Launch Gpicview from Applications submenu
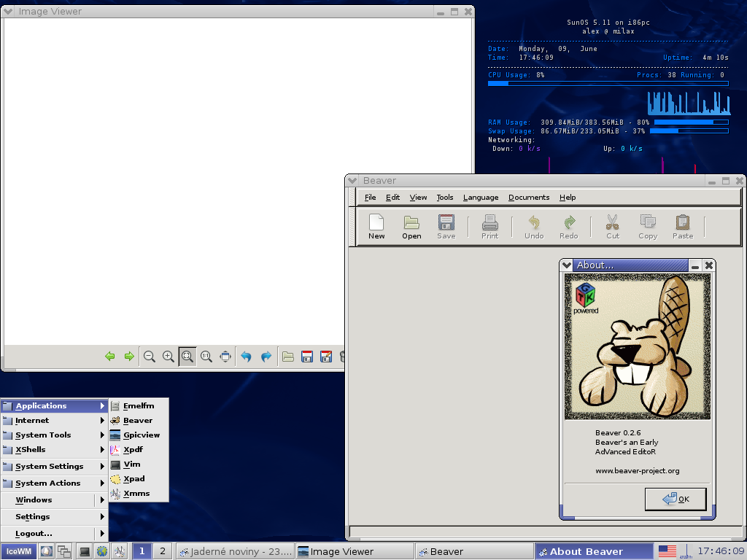Screen dimensions: 747x560 (x=139, y=435)
